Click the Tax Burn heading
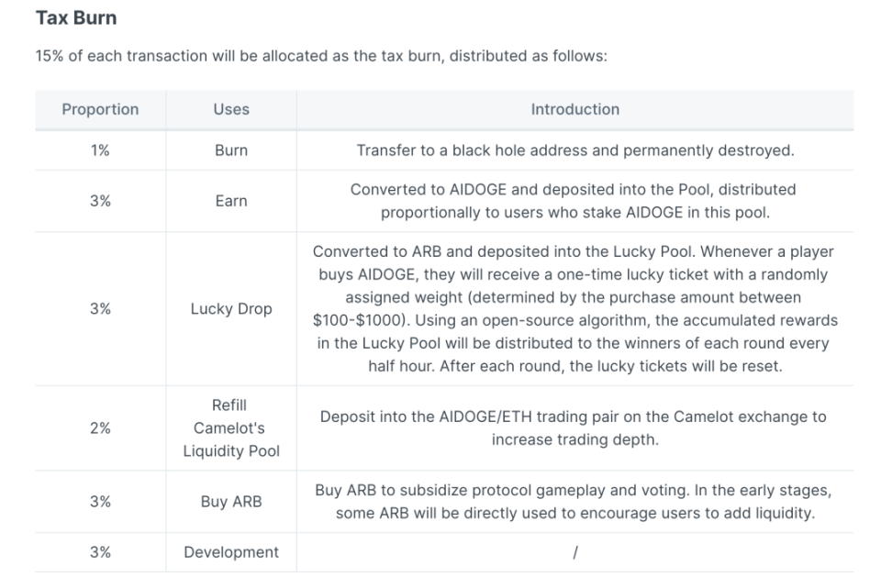This screenshot has height=588, width=892. [x=76, y=18]
